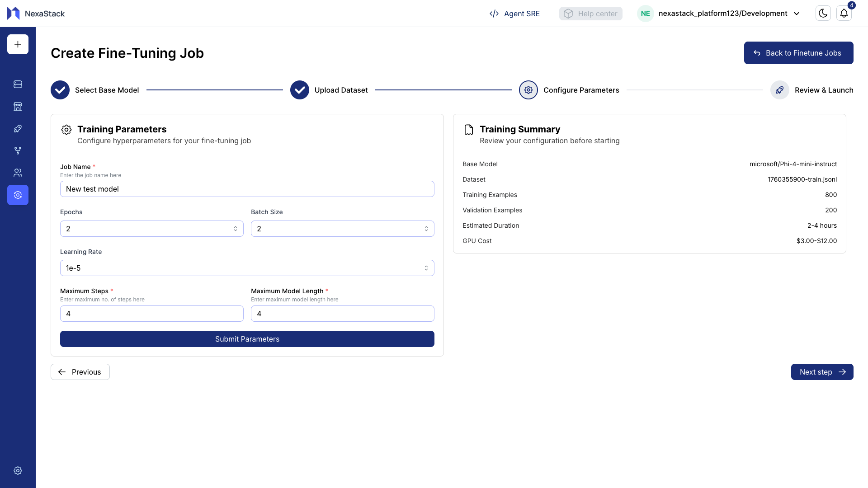The height and width of the screenshot is (488, 868).
Task: Toggle dark mode with the moon icon
Action: click(x=823, y=13)
